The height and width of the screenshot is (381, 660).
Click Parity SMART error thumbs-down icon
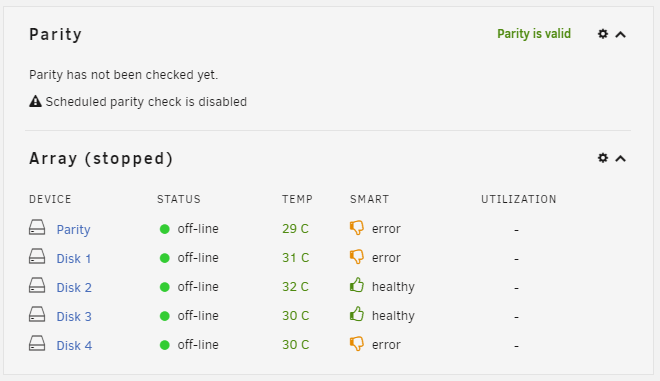357,228
